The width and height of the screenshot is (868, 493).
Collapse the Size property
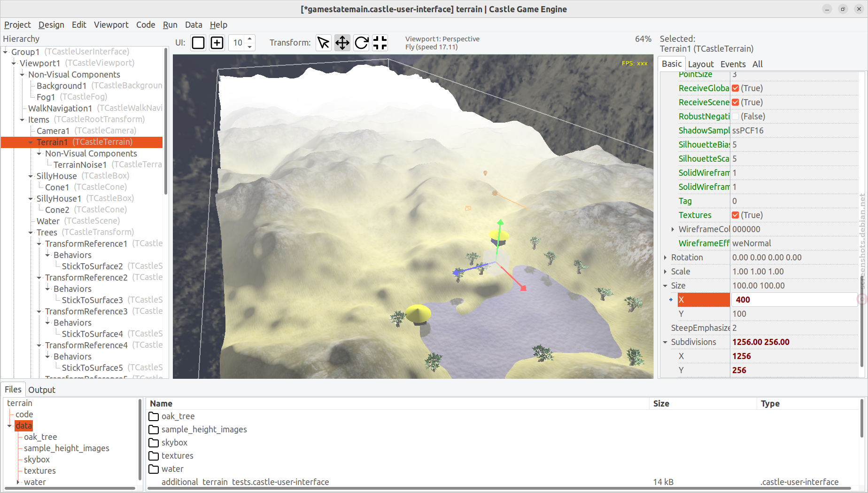[x=665, y=286]
